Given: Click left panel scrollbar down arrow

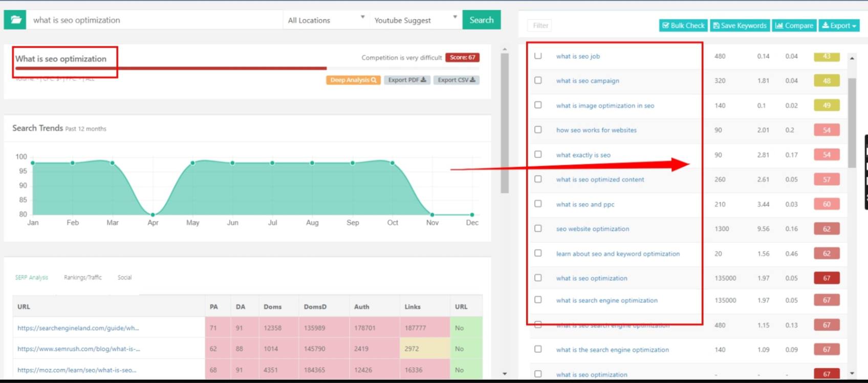Looking at the screenshot, I should pyautogui.click(x=505, y=374).
